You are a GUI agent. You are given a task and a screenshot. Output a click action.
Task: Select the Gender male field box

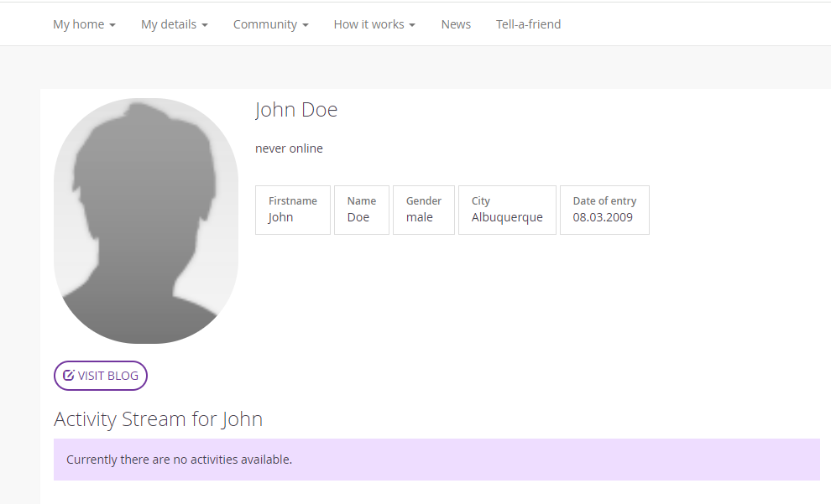click(423, 210)
